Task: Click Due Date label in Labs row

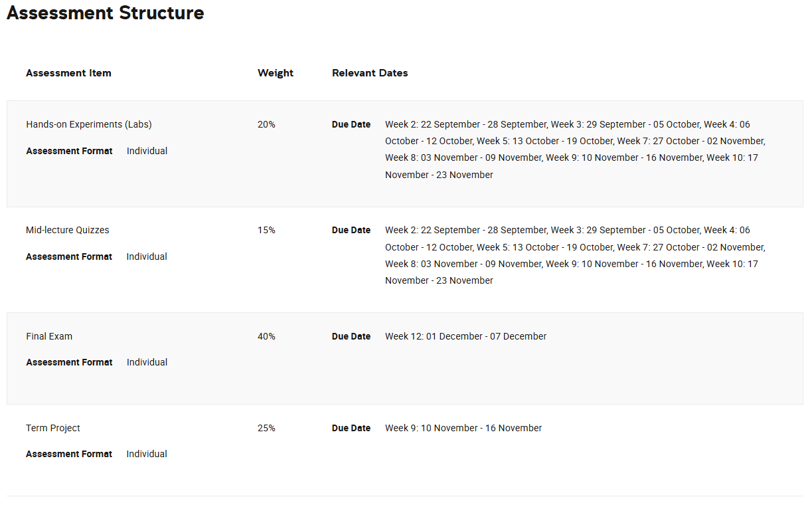Action: click(351, 124)
